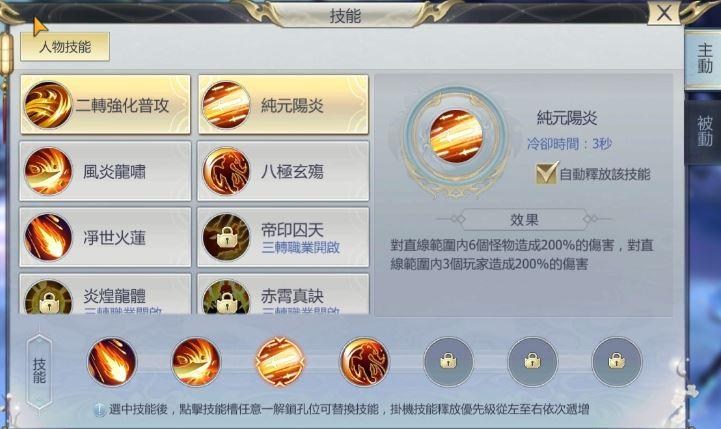
Task: Click the fourth skill bar slot
Action: (364, 361)
